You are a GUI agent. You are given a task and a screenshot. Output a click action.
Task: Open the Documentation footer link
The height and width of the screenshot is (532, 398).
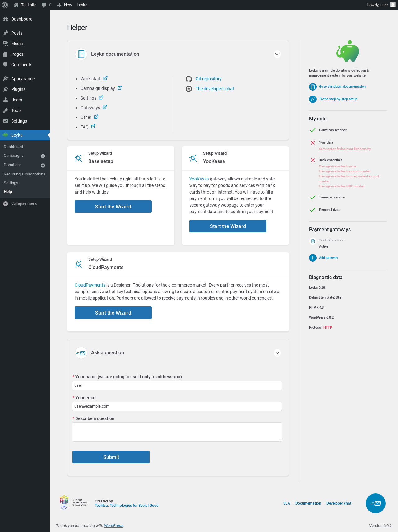tap(308, 503)
